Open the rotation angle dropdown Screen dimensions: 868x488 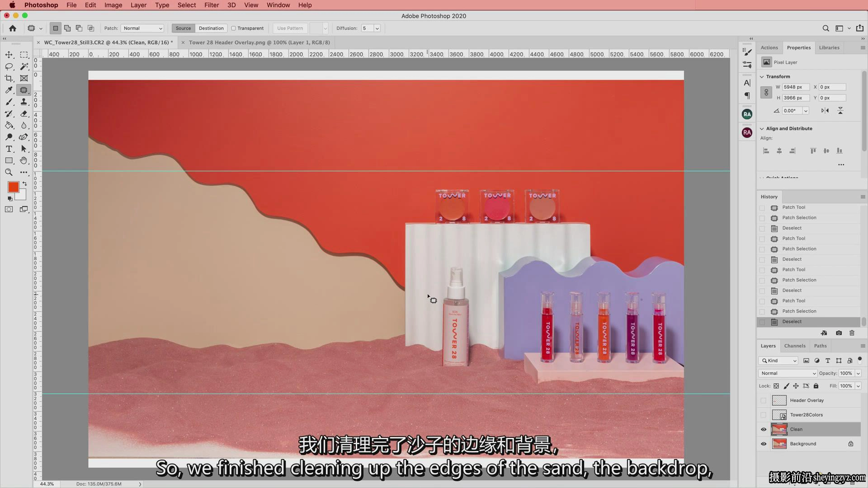click(x=806, y=111)
